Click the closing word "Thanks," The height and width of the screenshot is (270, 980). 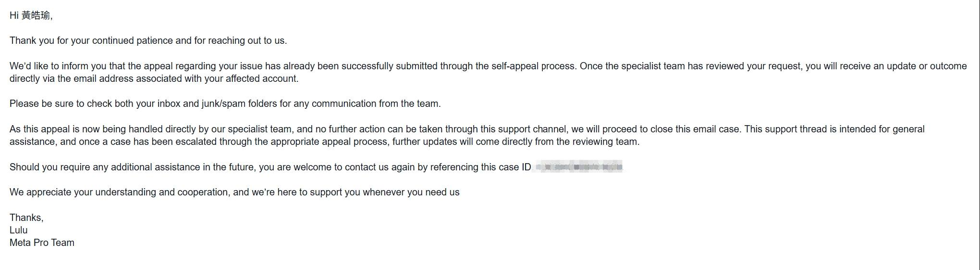coord(26,218)
